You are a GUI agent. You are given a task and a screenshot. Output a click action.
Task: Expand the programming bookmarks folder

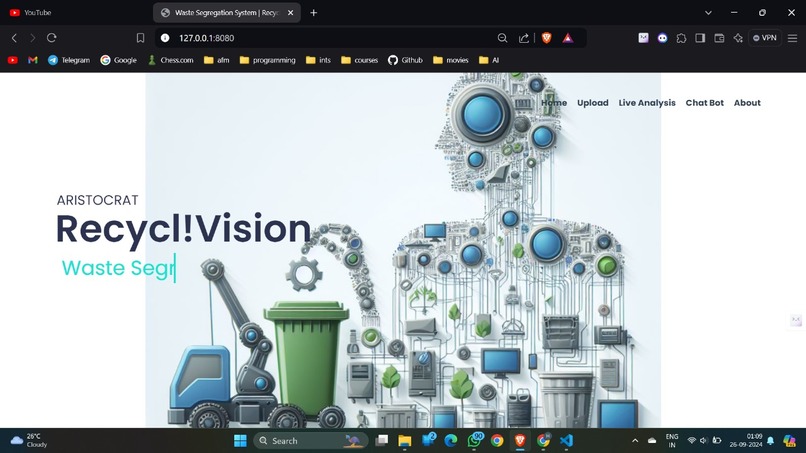pyautogui.click(x=268, y=60)
